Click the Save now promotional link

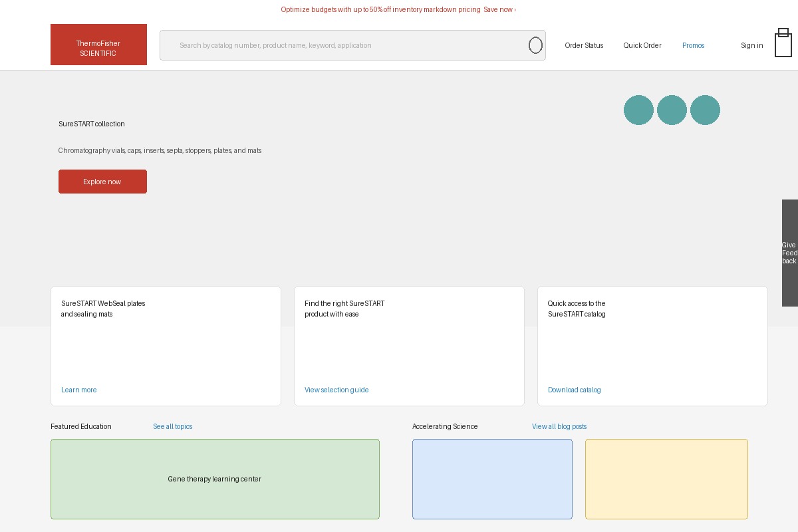click(499, 9)
